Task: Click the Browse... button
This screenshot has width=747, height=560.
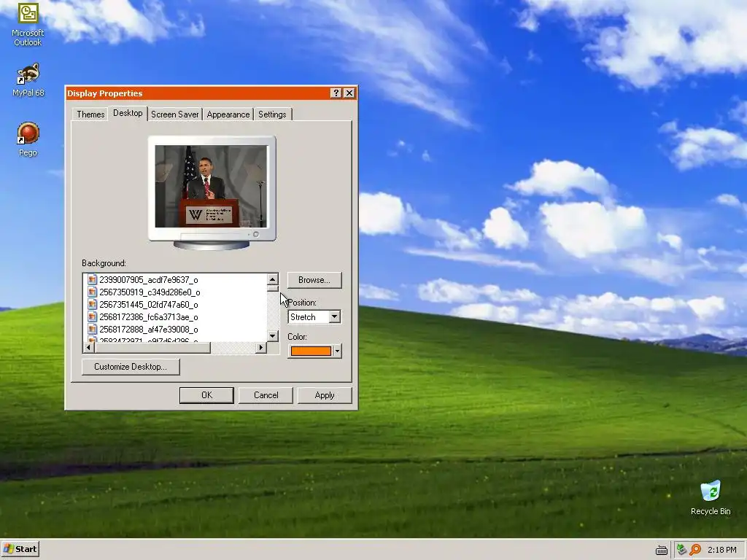Action: 314,280
